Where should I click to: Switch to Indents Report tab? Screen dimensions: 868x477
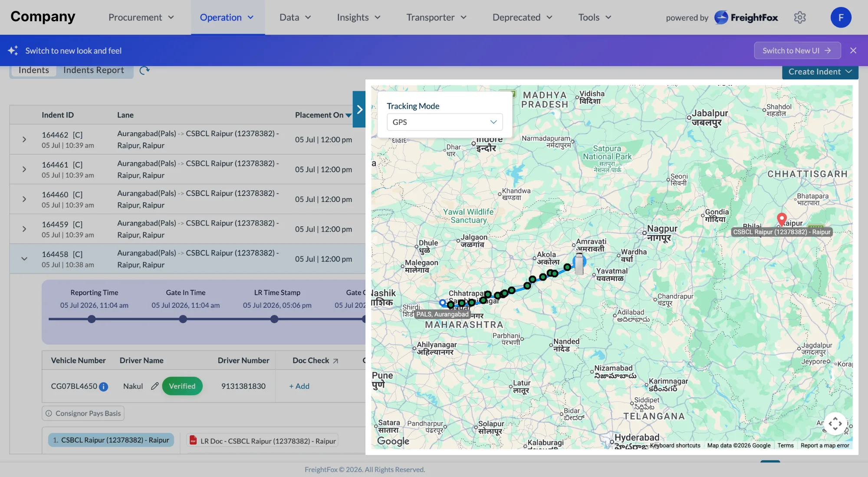[x=94, y=70]
